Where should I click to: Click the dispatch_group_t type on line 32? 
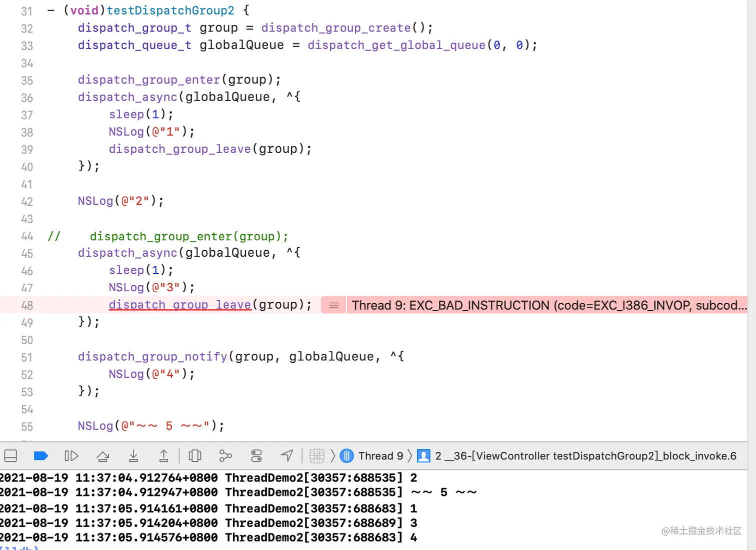134,28
